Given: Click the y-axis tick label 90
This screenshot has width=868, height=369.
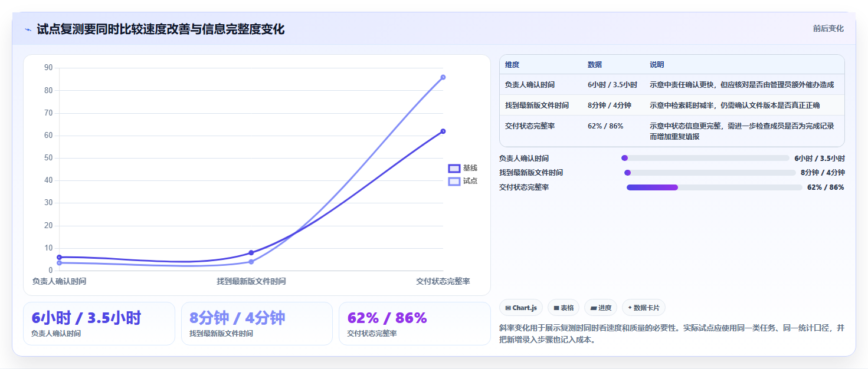Looking at the screenshot, I should (49, 68).
